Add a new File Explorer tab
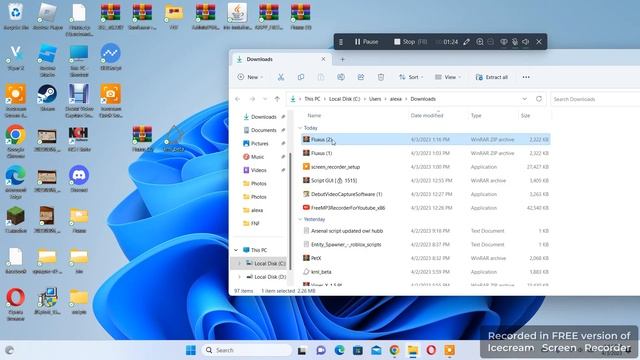Screen dimensions: 640x360 342,60
